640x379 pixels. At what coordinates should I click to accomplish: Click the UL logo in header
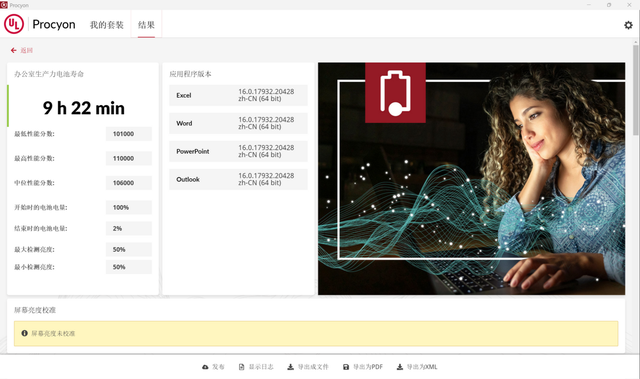point(14,24)
